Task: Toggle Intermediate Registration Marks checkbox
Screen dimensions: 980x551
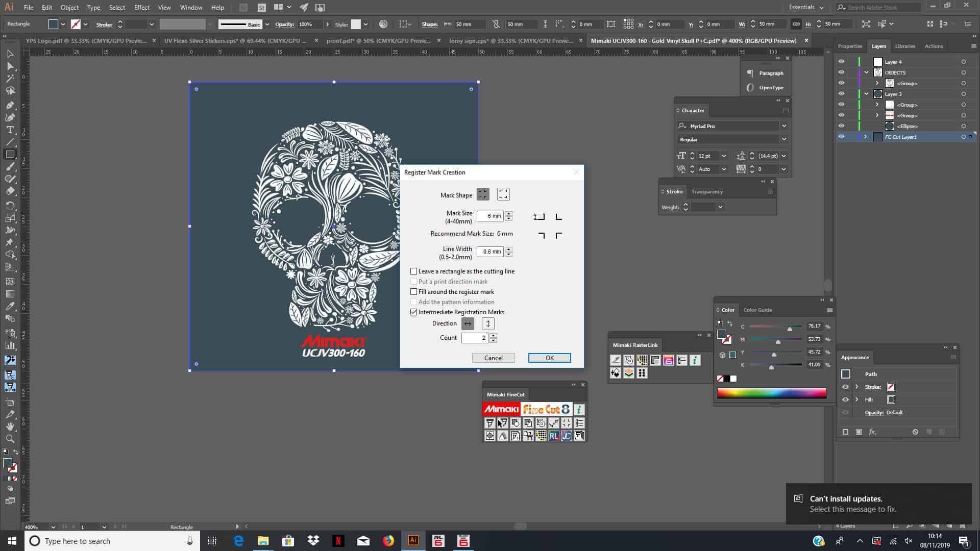Action: point(413,312)
